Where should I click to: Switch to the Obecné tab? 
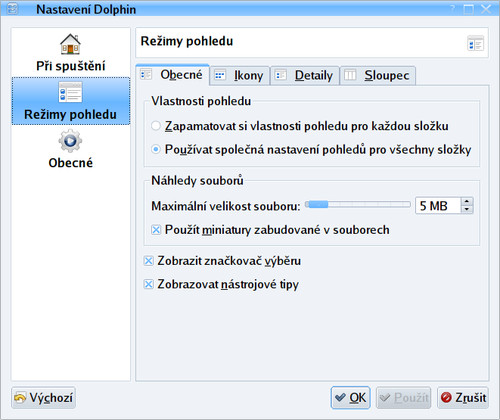click(172, 75)
